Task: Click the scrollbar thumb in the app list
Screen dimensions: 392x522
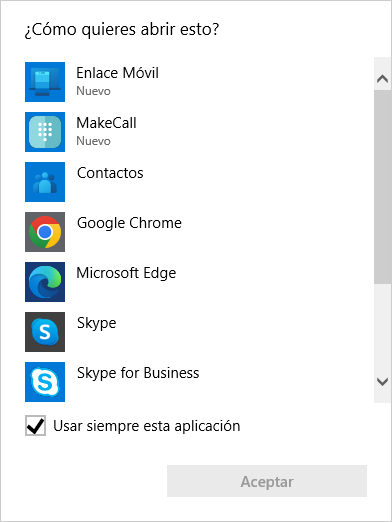Action: click(382, 187)
